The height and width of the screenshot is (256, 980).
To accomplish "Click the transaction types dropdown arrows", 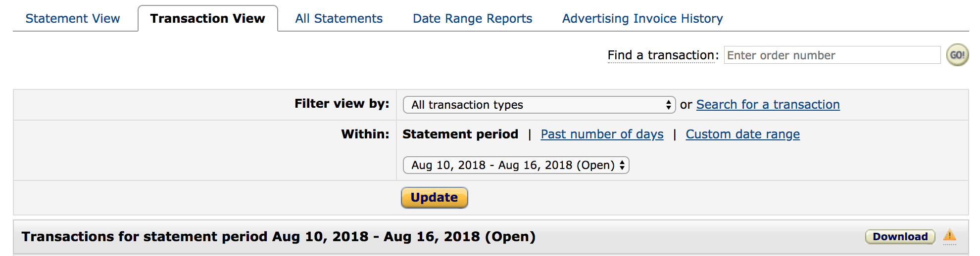I will (x=668, y=105).
